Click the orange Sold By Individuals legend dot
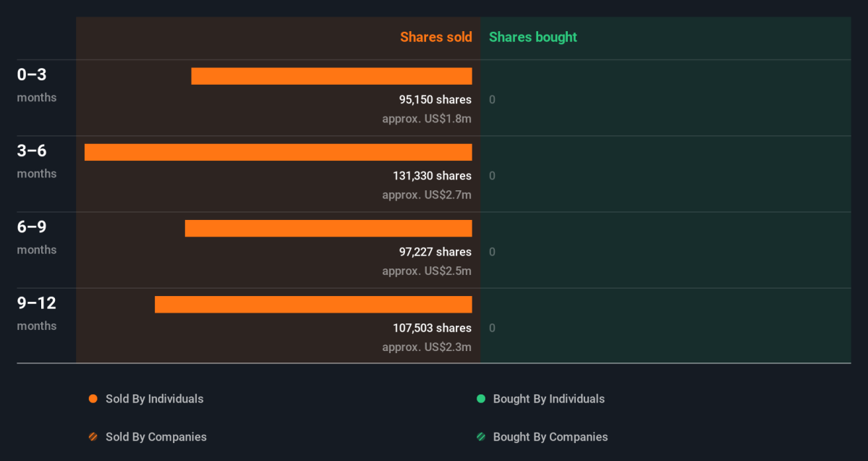The image size is (868, 461). [93, 399]
